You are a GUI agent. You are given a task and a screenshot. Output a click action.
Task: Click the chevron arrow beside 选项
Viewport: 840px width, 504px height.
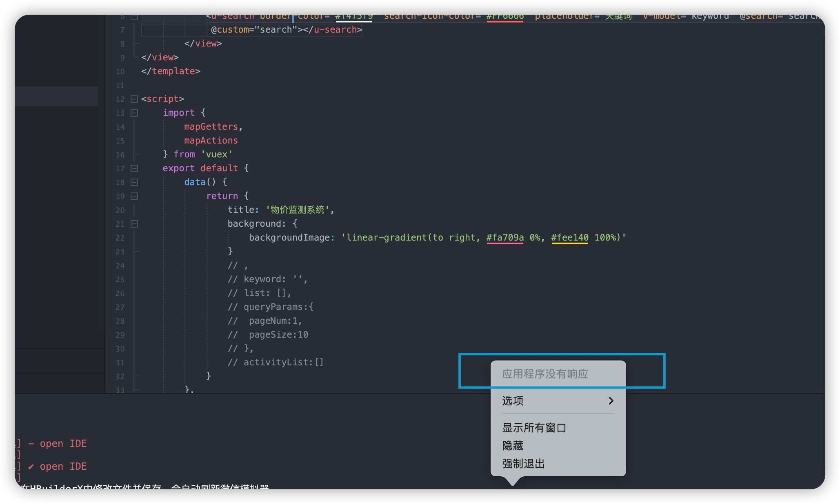[611, 401]
